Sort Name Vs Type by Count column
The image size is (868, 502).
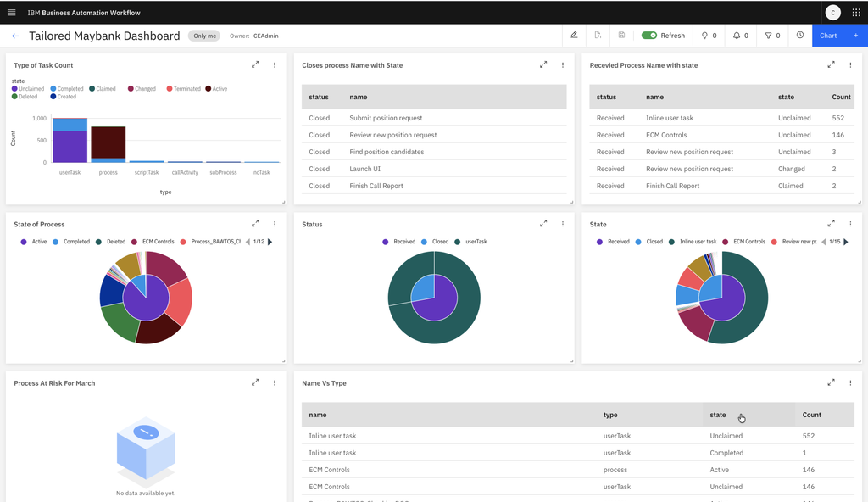coord(811,415)
